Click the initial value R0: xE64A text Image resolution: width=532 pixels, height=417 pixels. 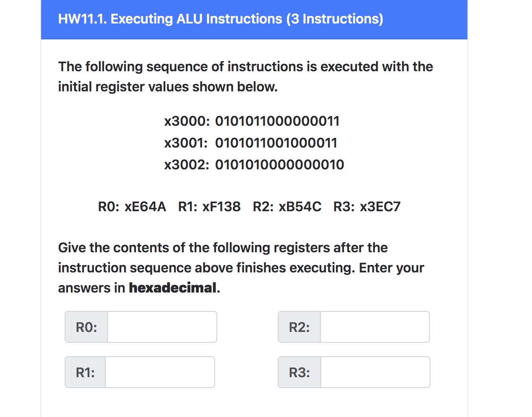132,206
